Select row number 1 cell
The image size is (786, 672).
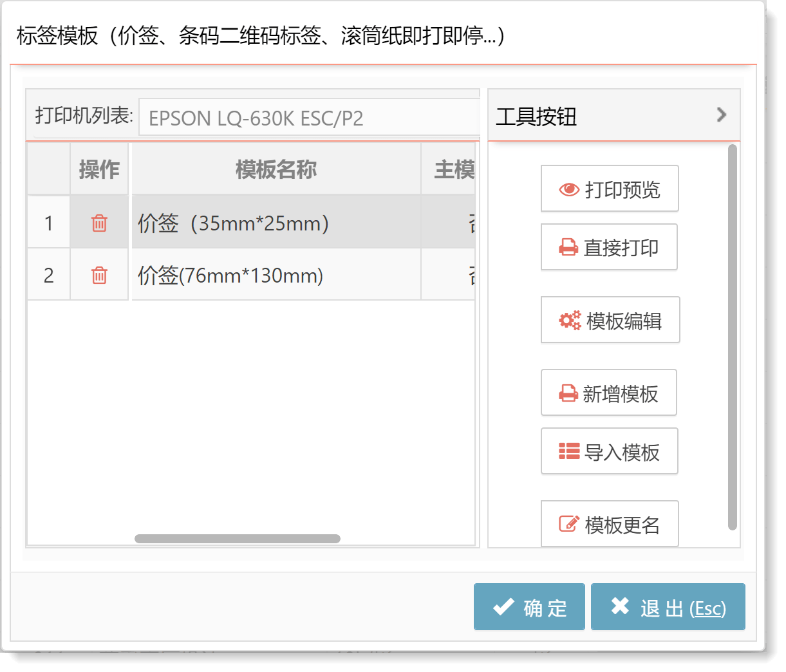pos(48,223)
